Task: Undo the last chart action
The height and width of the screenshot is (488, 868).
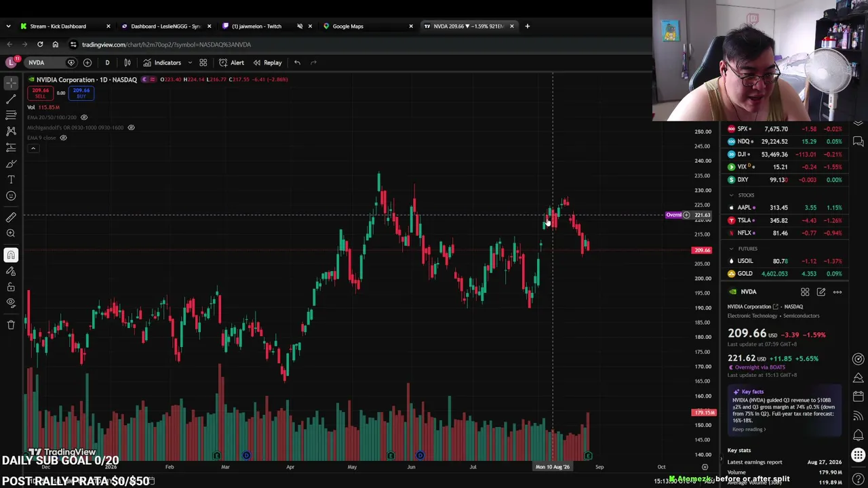Action: click(297, 62)
